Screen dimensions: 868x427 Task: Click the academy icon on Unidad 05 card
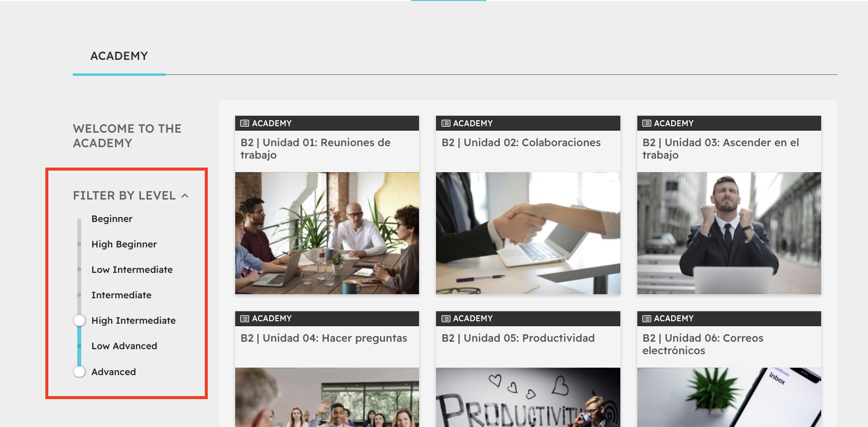tap(446, 319)
